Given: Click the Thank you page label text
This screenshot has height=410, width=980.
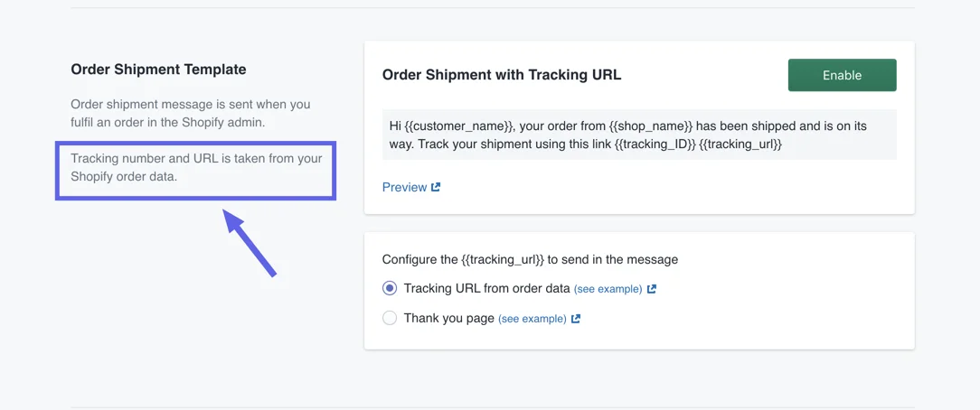Looking at the screenshot, I should [448, 318].
